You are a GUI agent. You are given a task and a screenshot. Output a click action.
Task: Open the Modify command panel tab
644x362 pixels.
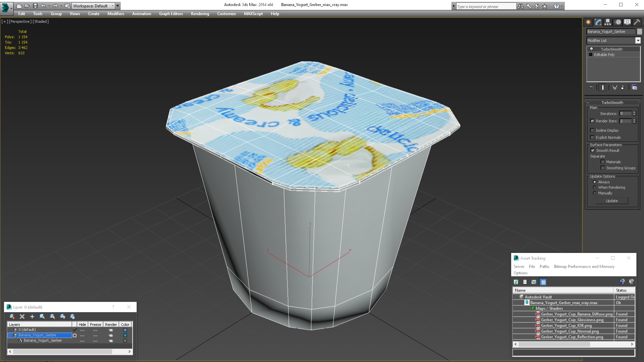point(598,22)
